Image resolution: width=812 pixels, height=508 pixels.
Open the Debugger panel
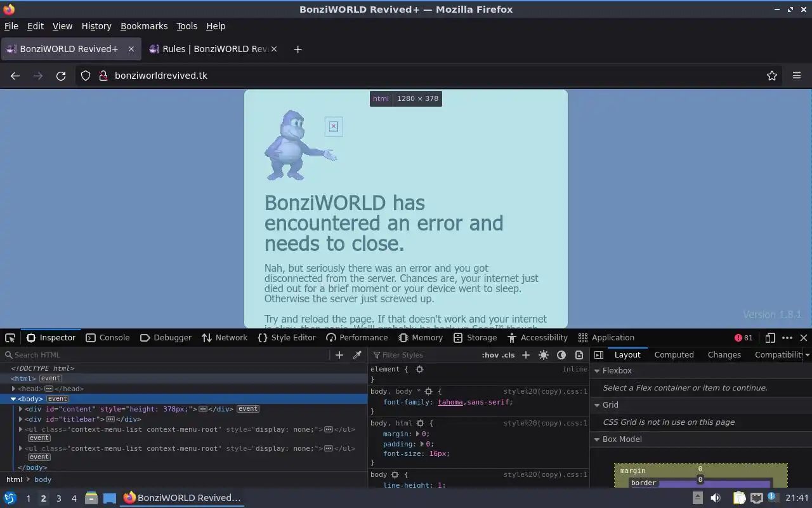[166, 338]
